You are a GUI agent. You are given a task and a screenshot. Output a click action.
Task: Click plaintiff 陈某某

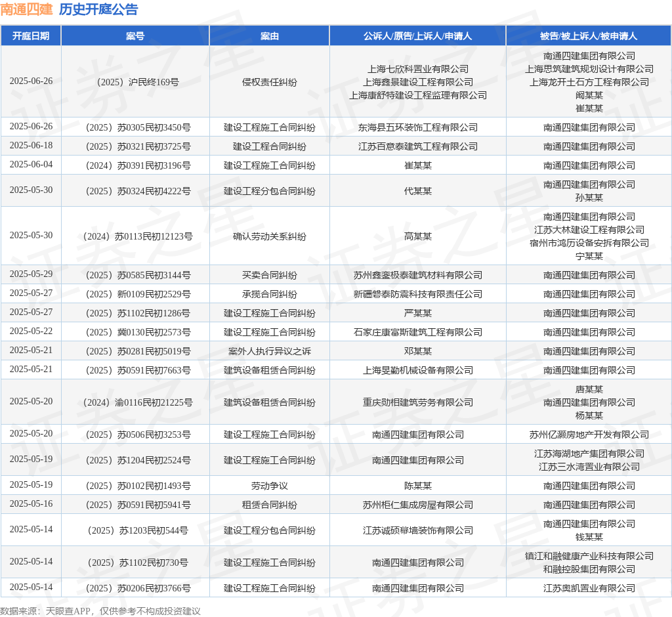(x=418, y=486)
